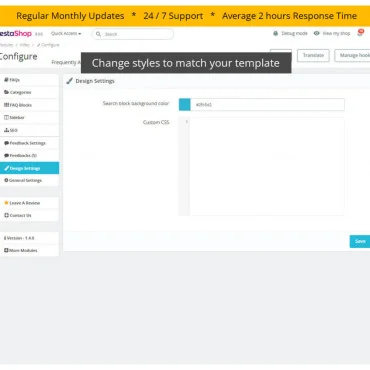This screenshot has height=370, width=370.
Task: Click the More Modules plus icon
Action: tap(6, 250)
